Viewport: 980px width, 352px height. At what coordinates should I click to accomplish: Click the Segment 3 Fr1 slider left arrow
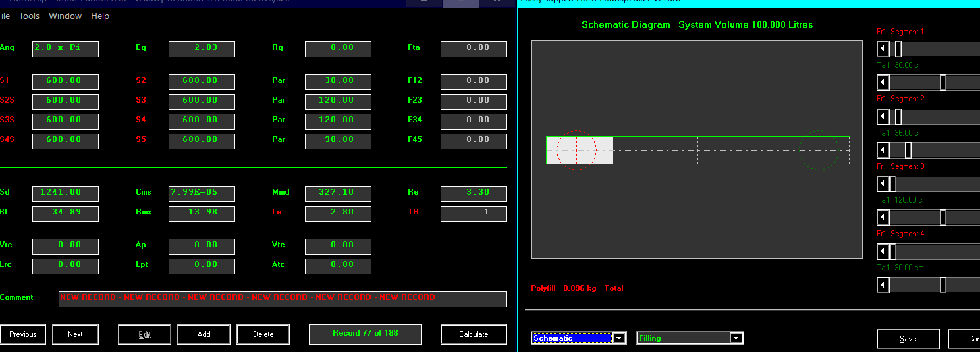click(883, 184)
